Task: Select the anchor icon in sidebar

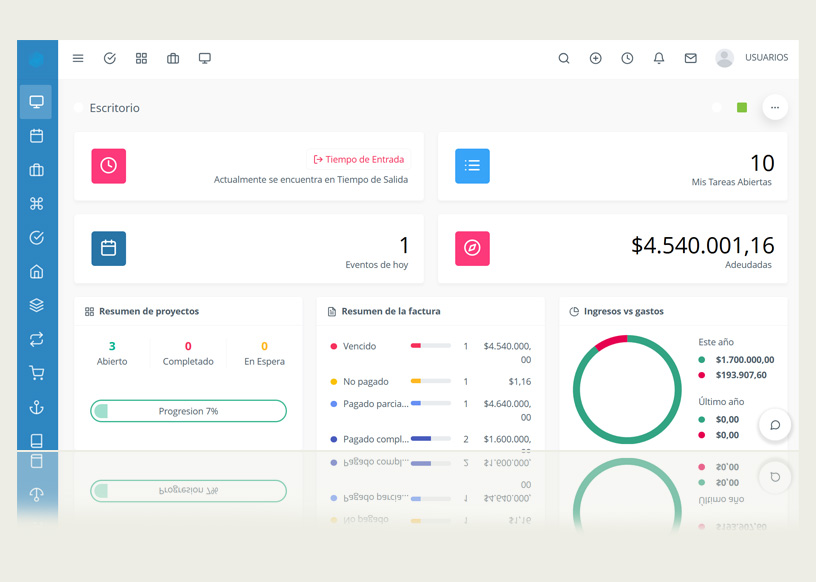Action: (37, 407)
